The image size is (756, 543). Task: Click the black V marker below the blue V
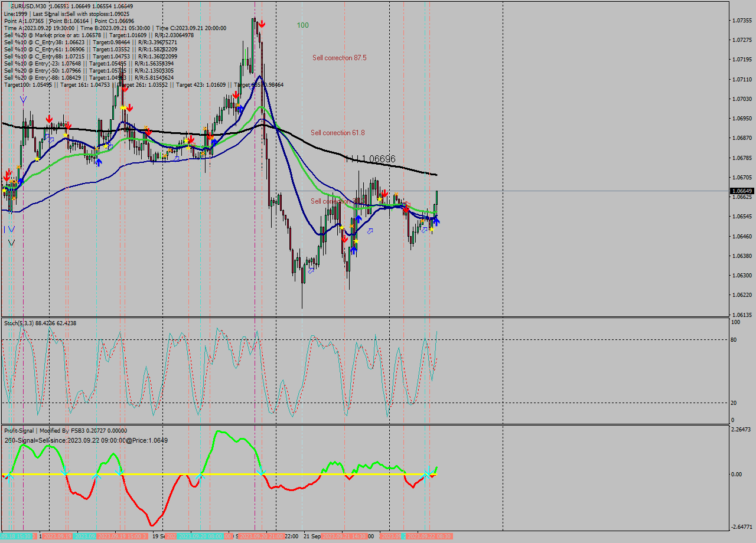point(11,243)
